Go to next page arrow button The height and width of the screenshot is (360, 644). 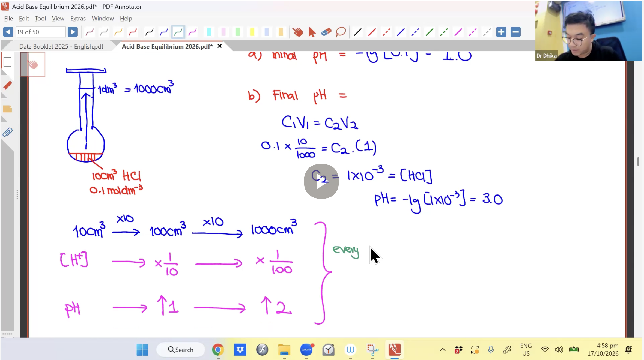coord(73,32)
